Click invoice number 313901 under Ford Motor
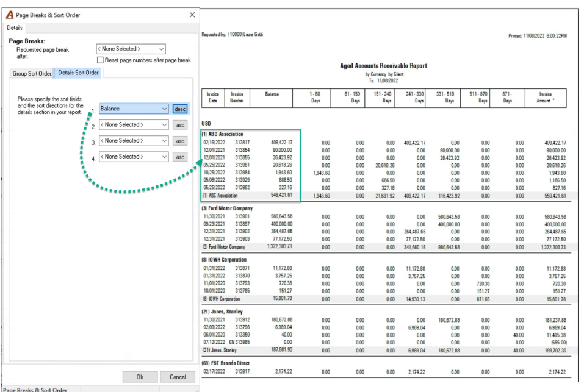Viewport: 584px width, 392px height. click(x=242, y=216)
